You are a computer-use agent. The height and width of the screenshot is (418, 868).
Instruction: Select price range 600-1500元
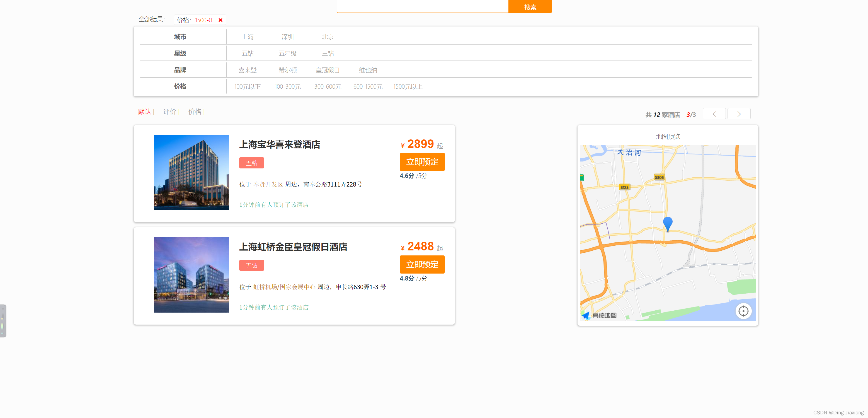point(368,87)
